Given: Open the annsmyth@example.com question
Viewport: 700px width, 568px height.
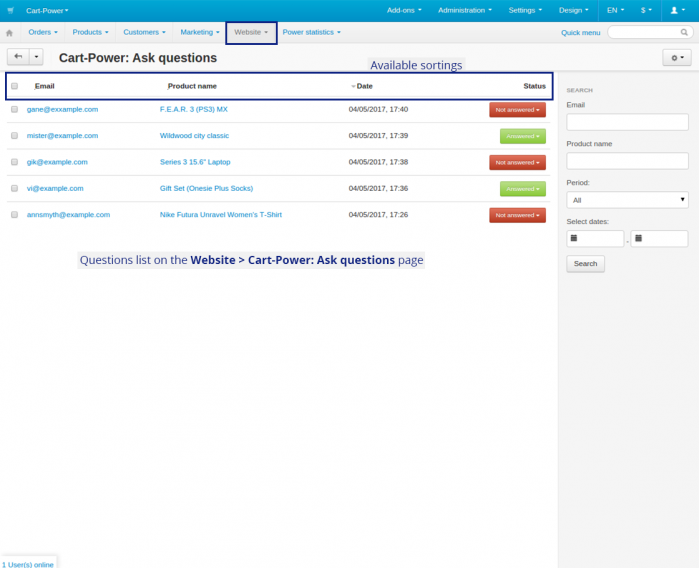Looking at the screenshot, I should (x=68, y=215).
